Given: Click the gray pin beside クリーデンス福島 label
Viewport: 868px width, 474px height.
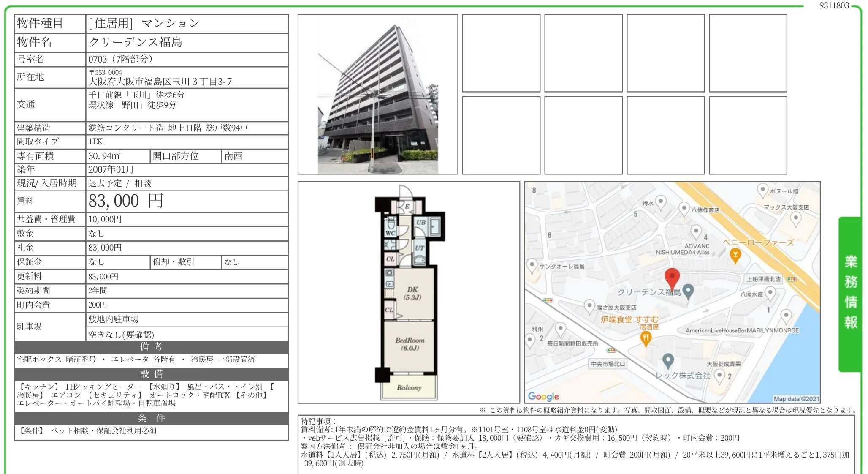Looking at the screenshot, I should click(x=688, y=291).
